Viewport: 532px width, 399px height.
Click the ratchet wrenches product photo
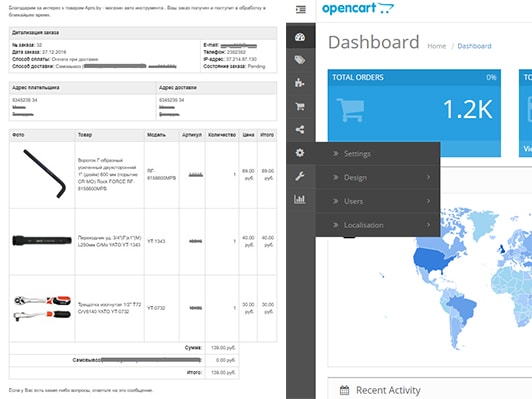[42, 308]
